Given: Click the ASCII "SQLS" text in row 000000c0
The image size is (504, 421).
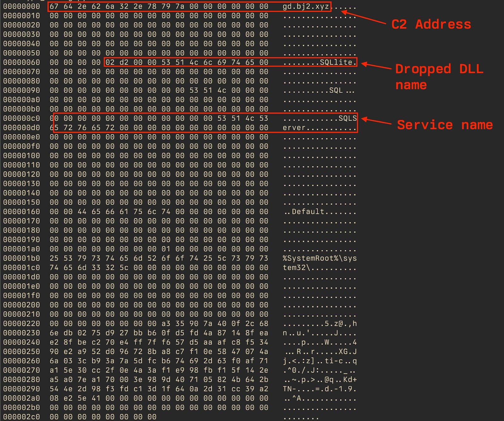Looking at the screenshot, I should (347, 119).
